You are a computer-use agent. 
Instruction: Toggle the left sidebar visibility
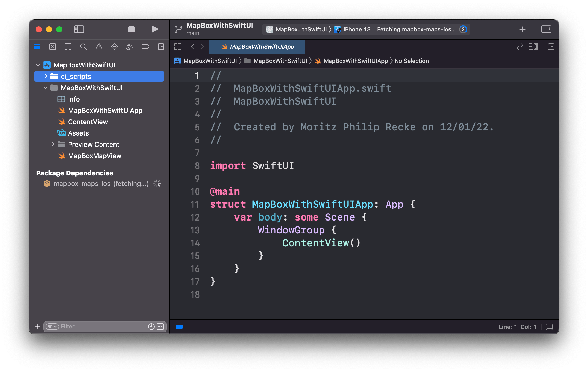79,29
